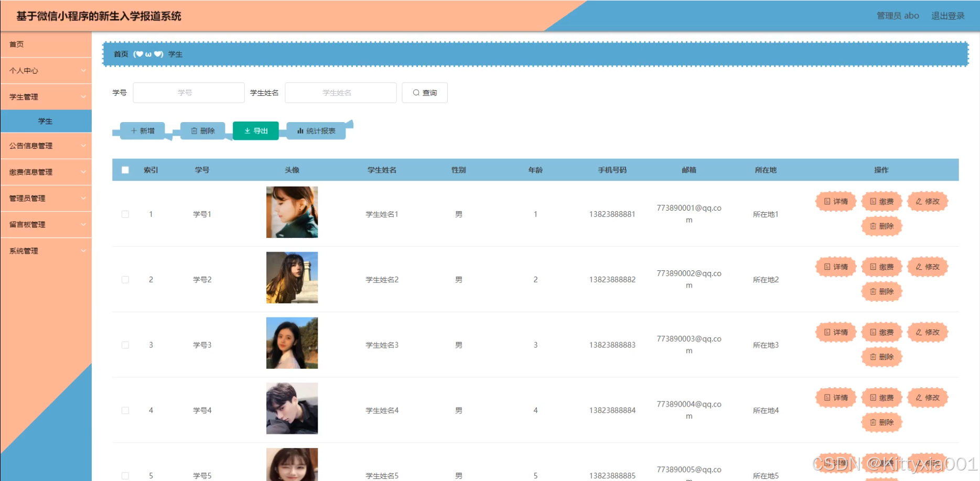Image resolution: width=980 pixels, height=481 pixels.
Task: Click 删除 in 学生姓名4 row
Action: coord(882,422)
